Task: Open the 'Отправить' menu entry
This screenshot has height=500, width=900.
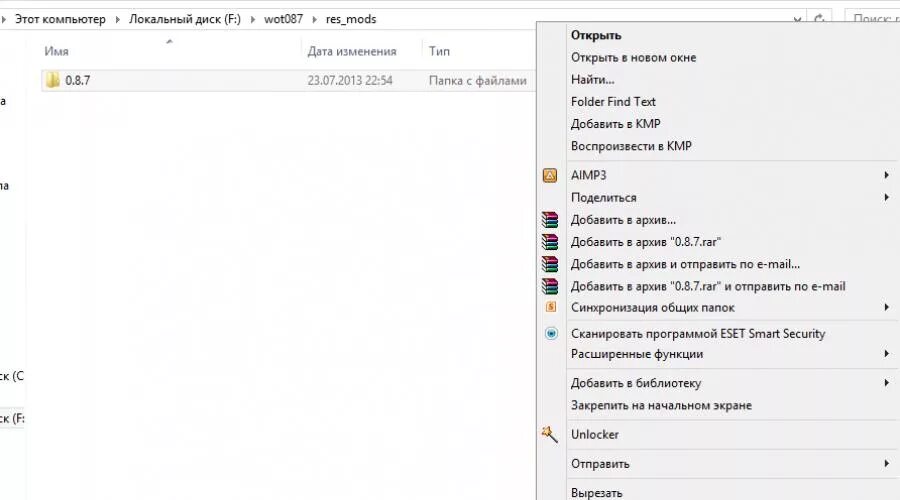Action: (x=600, y=464)
